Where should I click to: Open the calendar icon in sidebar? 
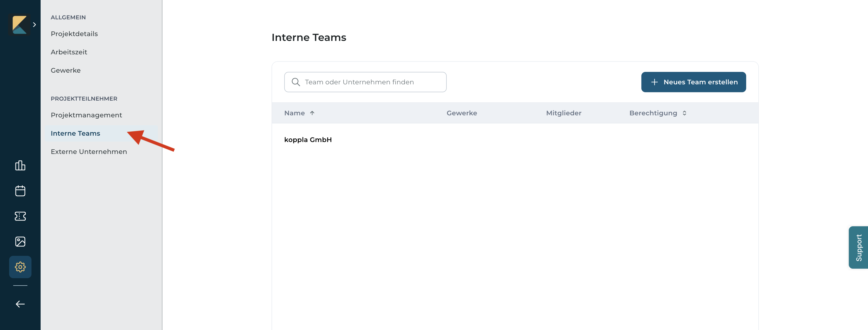[20, 191]
